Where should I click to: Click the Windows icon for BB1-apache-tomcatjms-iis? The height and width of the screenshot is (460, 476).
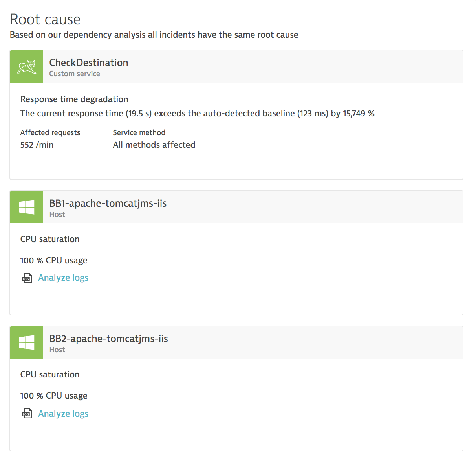click(27, 207)
